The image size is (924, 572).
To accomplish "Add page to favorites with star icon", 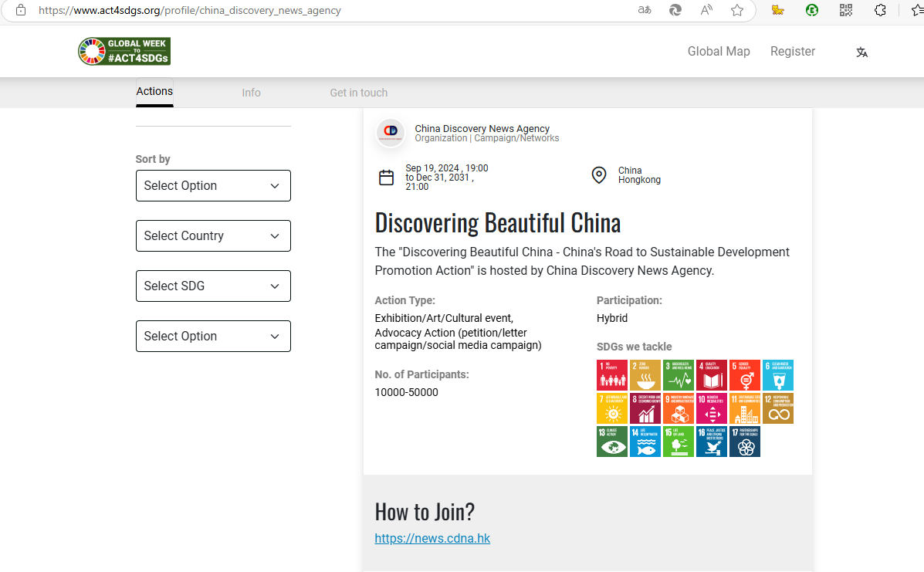I will (x=736, y=10).
